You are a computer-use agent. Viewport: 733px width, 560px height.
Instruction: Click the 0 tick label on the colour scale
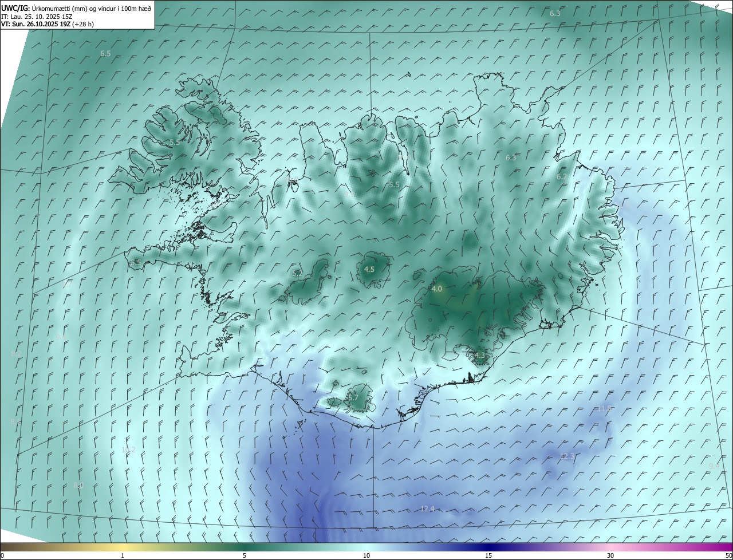[x=2, y=555]
